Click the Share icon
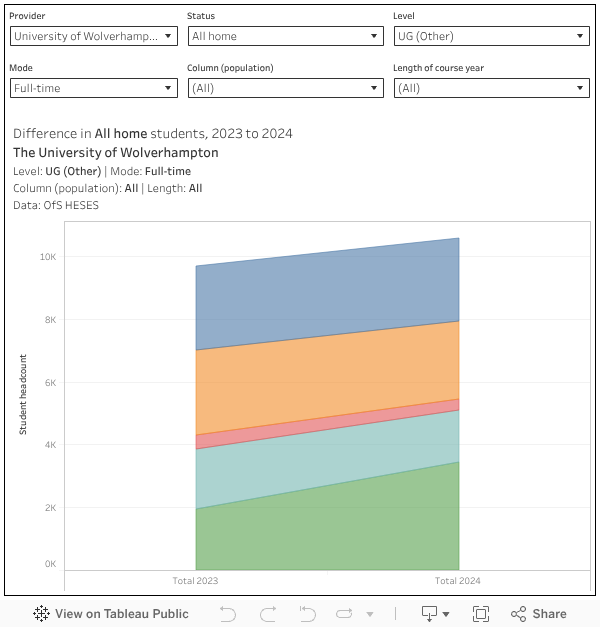The height and width of the screenshot is (627, 600). click(x=539, y=614)
